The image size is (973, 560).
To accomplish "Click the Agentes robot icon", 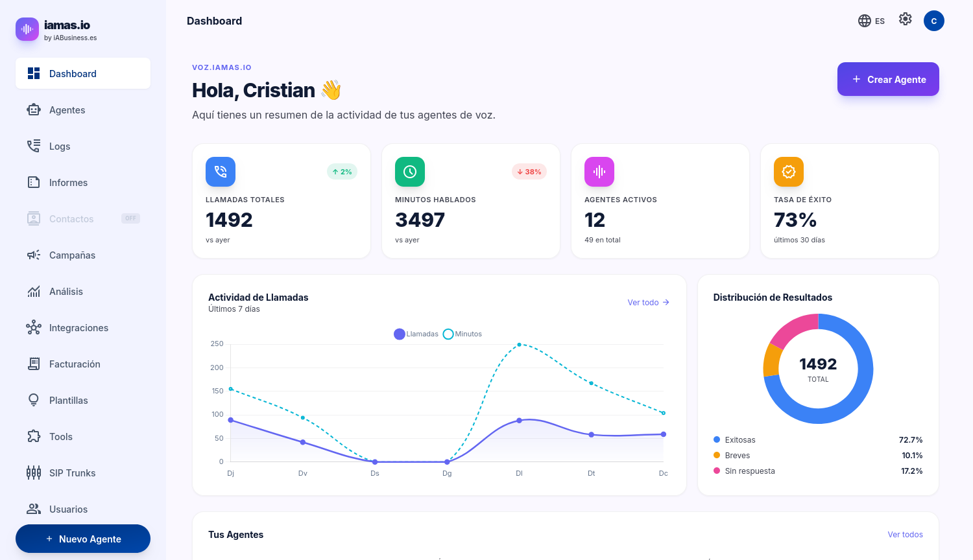I will [34, 110].
